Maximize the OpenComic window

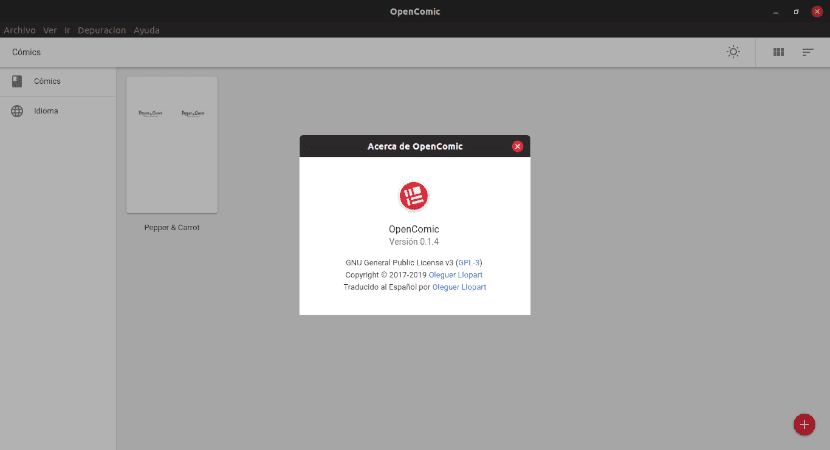coord(796,12)
